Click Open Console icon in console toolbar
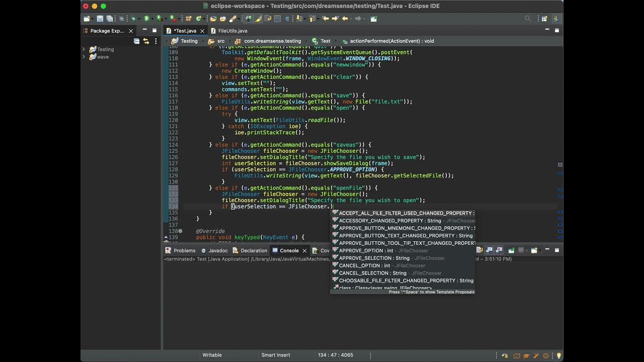The image size is (644, 362). click(534, 250)
